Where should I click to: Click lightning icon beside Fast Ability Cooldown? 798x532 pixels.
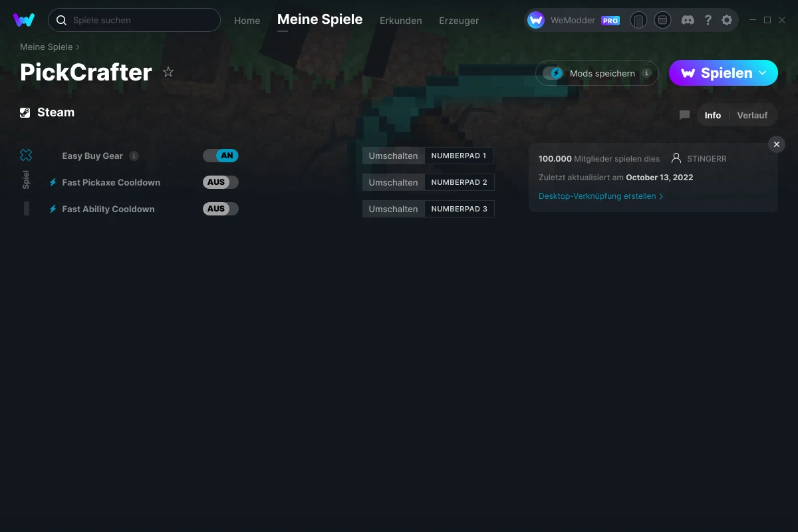[x=53, y=209]
